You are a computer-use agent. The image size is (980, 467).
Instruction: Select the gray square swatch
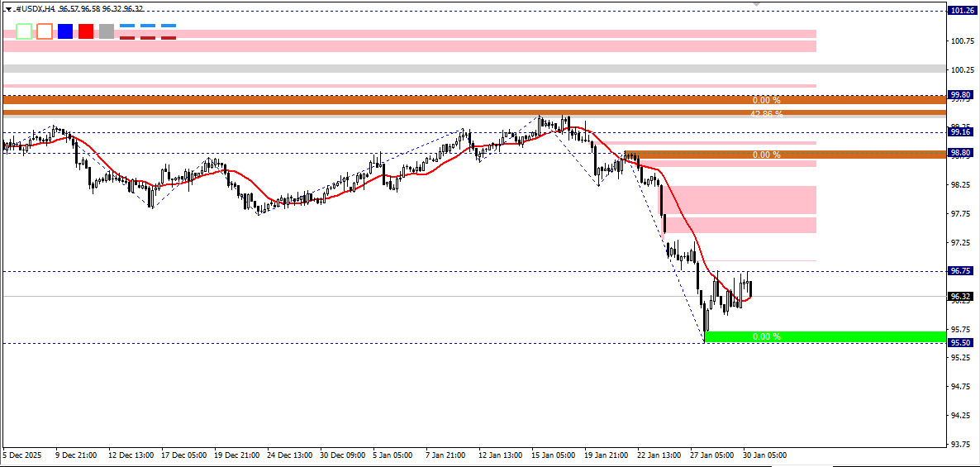[x=107, y=31]
